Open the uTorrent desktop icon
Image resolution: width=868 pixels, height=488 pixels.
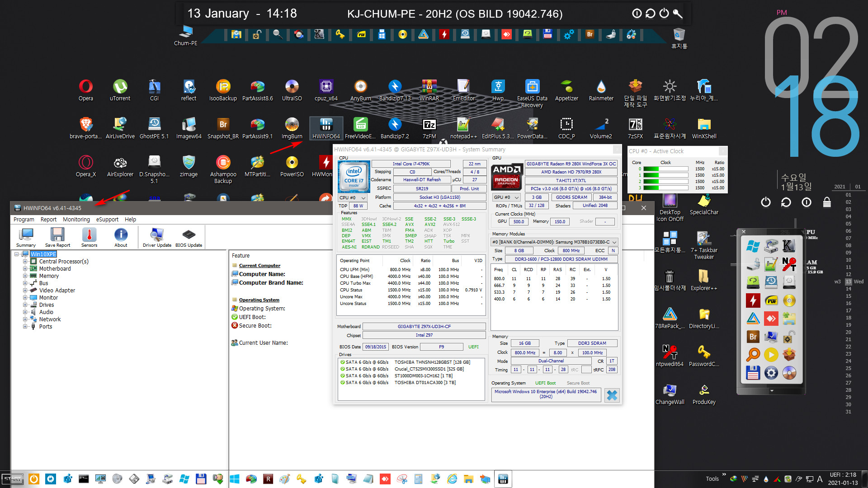click(120, 90)
